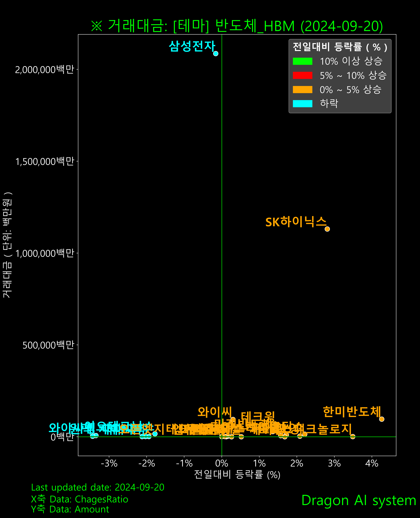Image resolution: width=420 pixels, height=518 pixels.
Task: Click the SK하이닉스 orange data point
Action: click(x=327, y=229)
